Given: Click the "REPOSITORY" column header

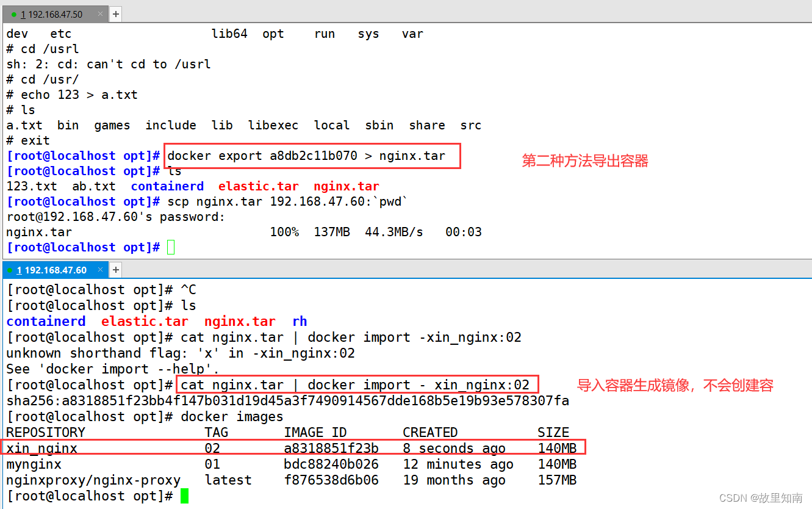Looking at the screenshot, I should click(46, 432).
